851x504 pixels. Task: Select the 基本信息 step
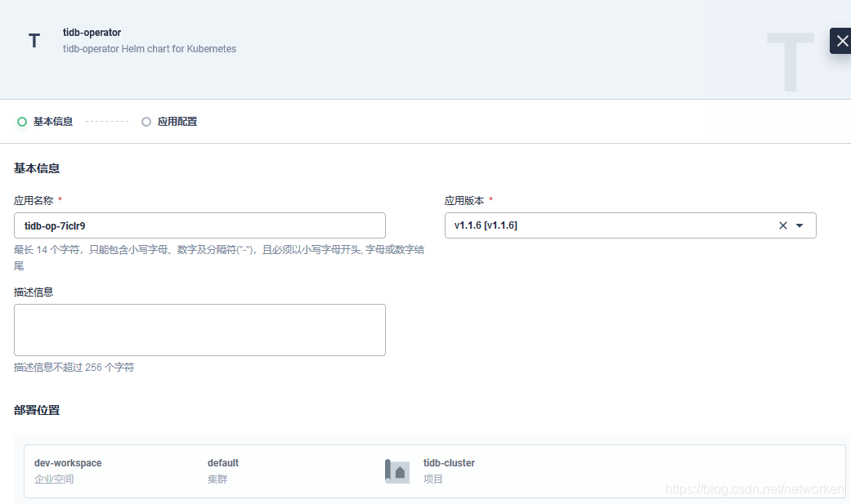click(x=45, y=122)
